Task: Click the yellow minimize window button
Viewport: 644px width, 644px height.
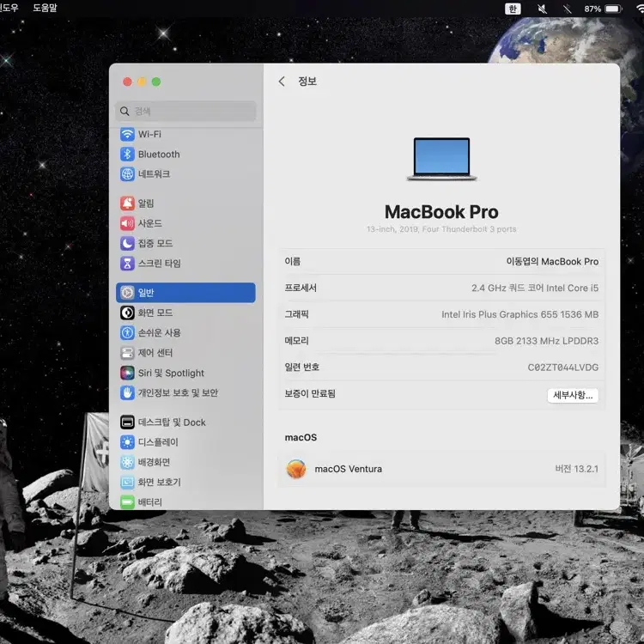Action: pos(142,82)
